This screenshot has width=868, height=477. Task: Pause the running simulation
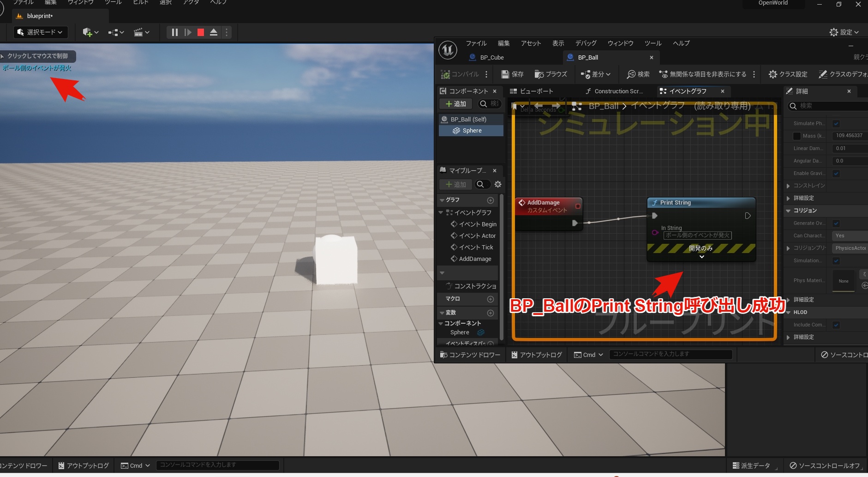click(x=175, y=32)
